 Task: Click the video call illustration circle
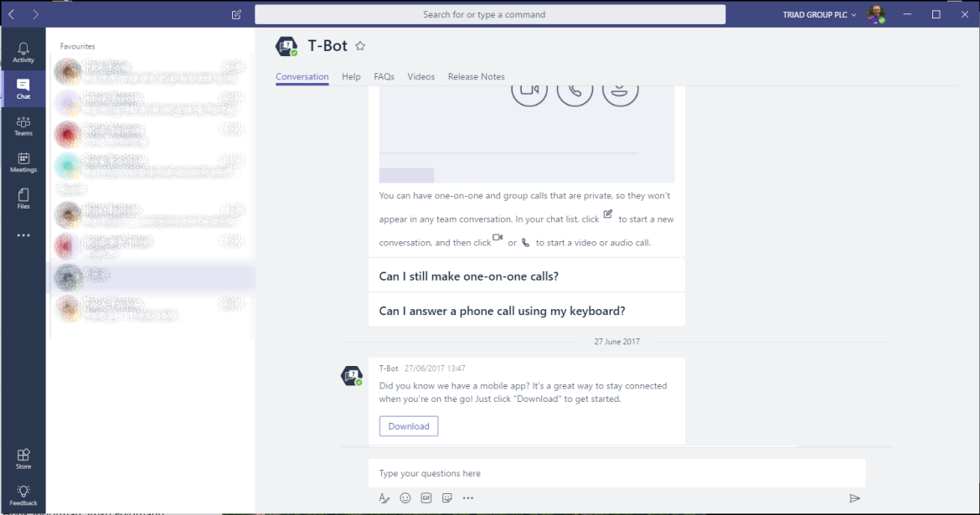tap(529, 95)
